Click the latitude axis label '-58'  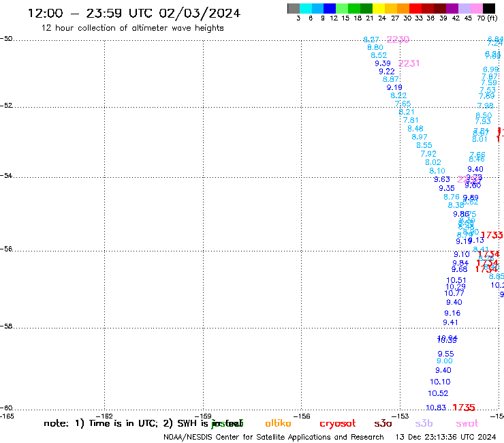pos(6,326)
